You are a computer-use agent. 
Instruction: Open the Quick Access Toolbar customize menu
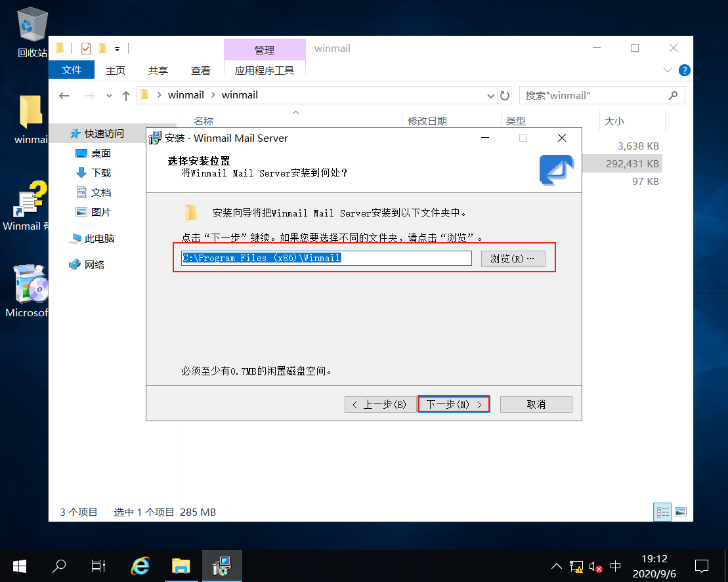117,48
